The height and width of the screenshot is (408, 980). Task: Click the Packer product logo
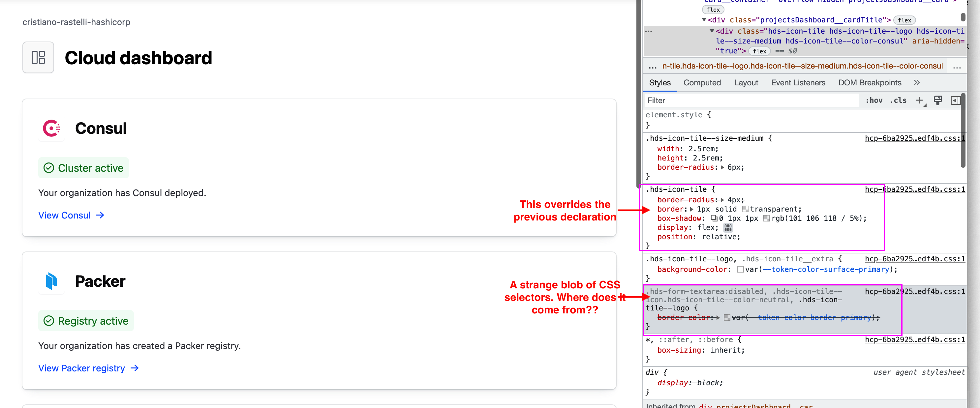pyautogui.click(x=51, y=281)
